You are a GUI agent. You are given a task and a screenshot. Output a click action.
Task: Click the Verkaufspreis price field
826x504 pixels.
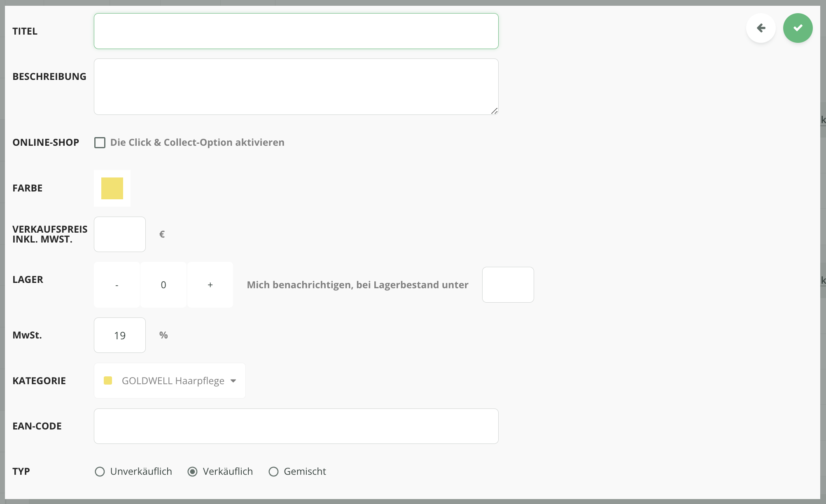(x=120, y=234)
